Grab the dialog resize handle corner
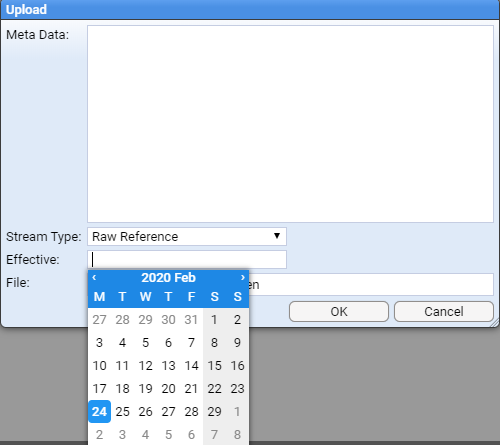The image size is (500, 445). tap(495, 323)
